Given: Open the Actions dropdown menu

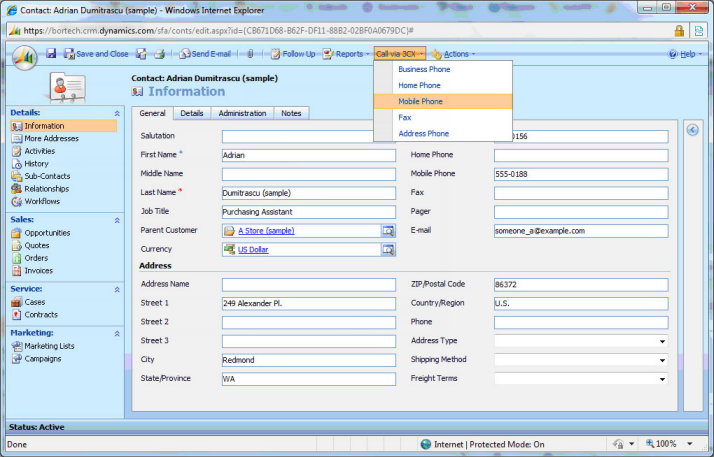Looking at the screenshot, I should [x=453, y=54].
